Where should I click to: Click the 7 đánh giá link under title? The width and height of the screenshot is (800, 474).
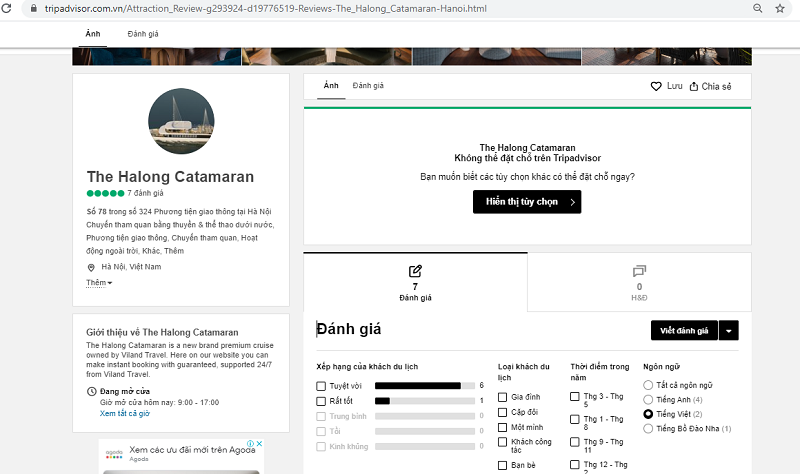[145, 193]
